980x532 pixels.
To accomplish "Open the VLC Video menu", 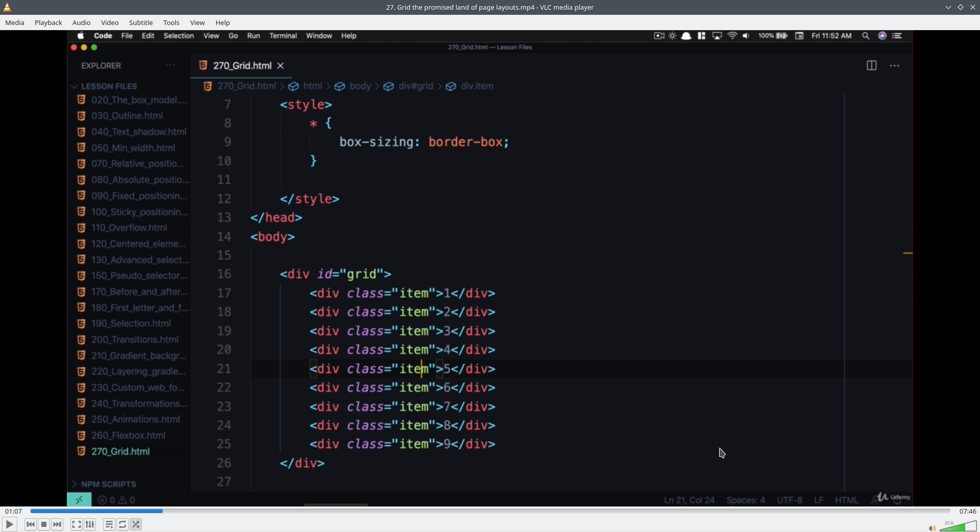I will pos(110,22).
